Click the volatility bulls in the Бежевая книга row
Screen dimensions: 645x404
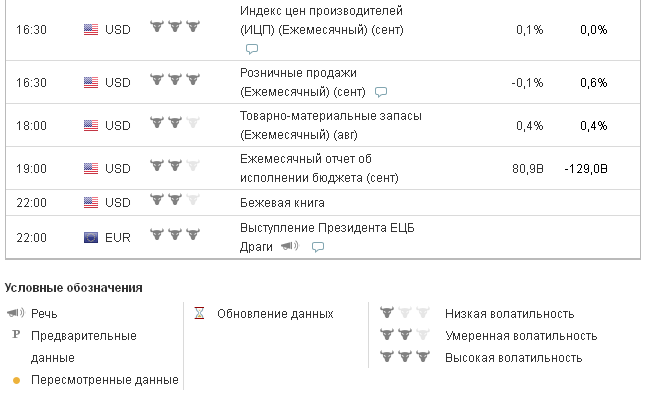pos(174,201)
